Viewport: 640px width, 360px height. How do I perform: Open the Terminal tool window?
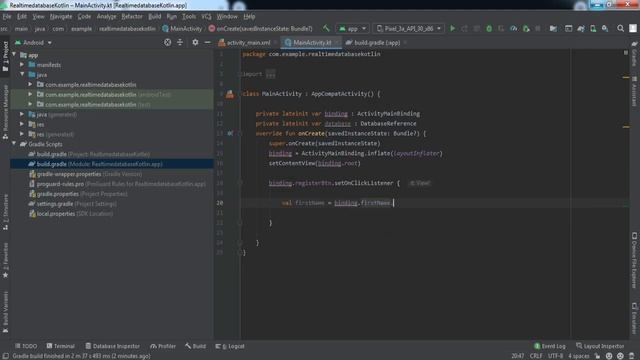(x=60, y=346)
